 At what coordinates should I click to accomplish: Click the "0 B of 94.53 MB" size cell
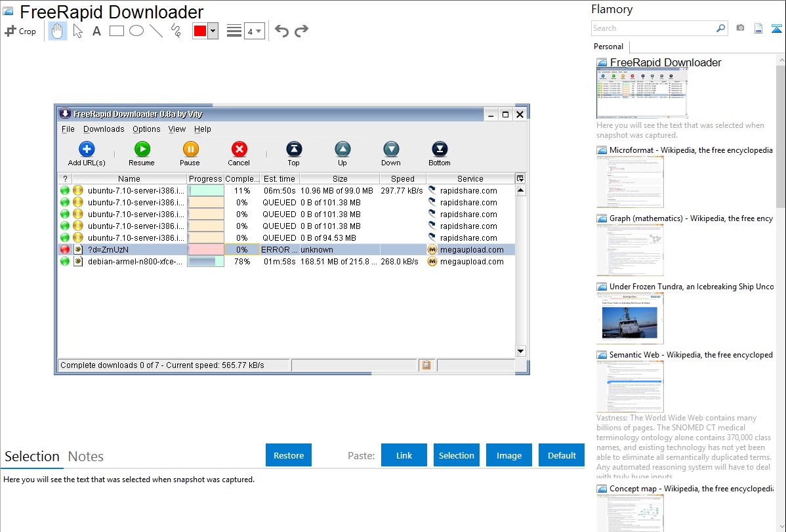point(328,237)
